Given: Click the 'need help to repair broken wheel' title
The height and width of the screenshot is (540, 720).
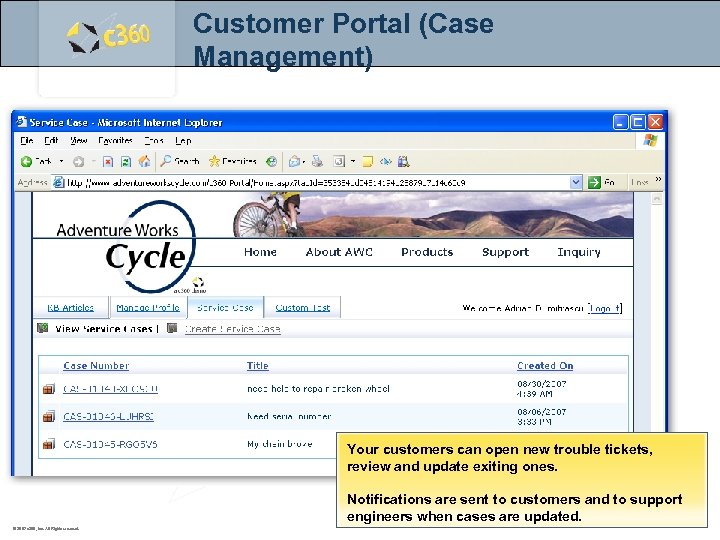Looking at the screenshot, I should (318, 388).
